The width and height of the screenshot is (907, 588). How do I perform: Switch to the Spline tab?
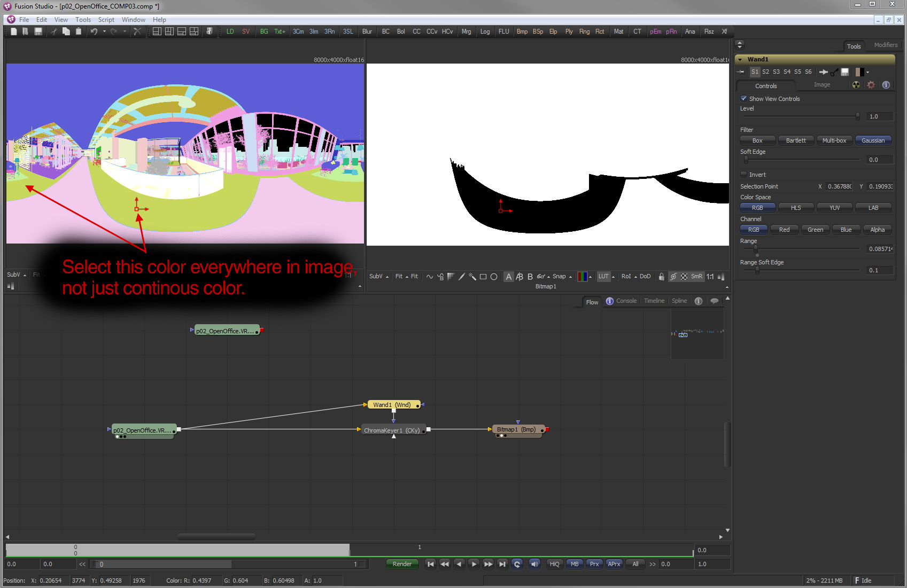pos(679,301)
